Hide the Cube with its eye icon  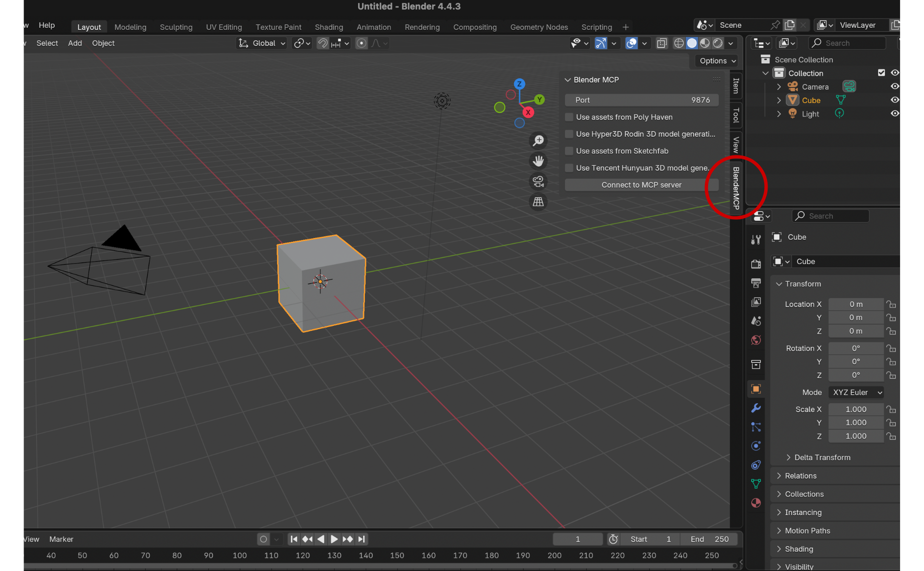(894, 100)
